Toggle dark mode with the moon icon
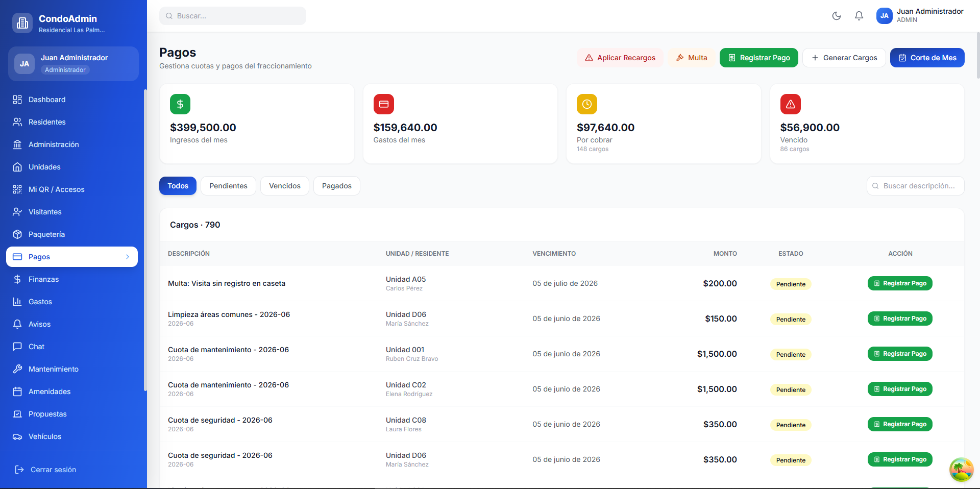Viewport: 980px width, 489px height. tap(836, 16)
